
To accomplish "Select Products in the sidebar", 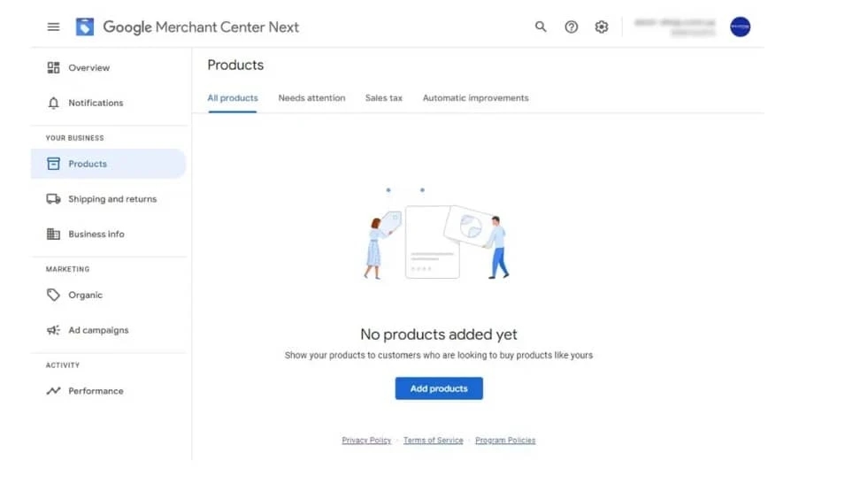I will click(x=88, y=164).
